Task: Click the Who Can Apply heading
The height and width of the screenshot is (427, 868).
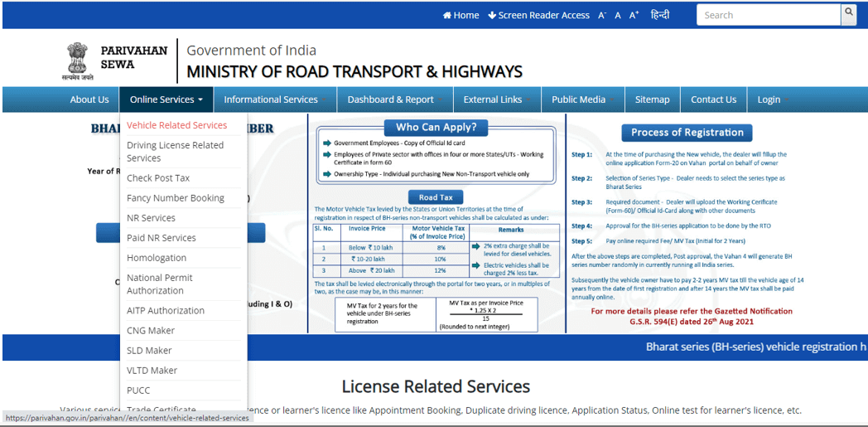Action: (x=436, y=128)
